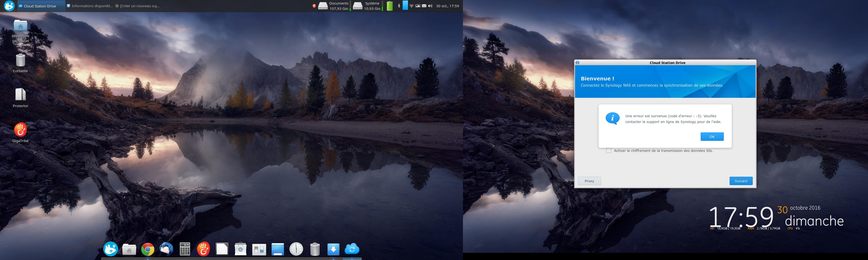The width and height of the screenshot is (868, 260).
Task: Open the clock application in dock
Action: click(x=296, y=249)
